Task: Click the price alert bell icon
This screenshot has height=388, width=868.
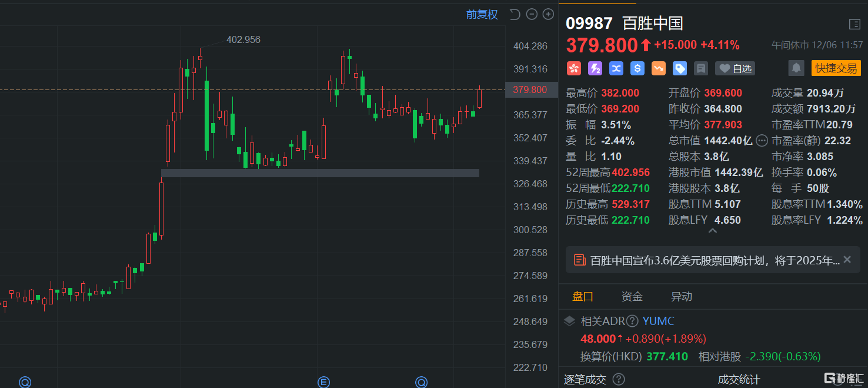Action: [x=796, y=68]
